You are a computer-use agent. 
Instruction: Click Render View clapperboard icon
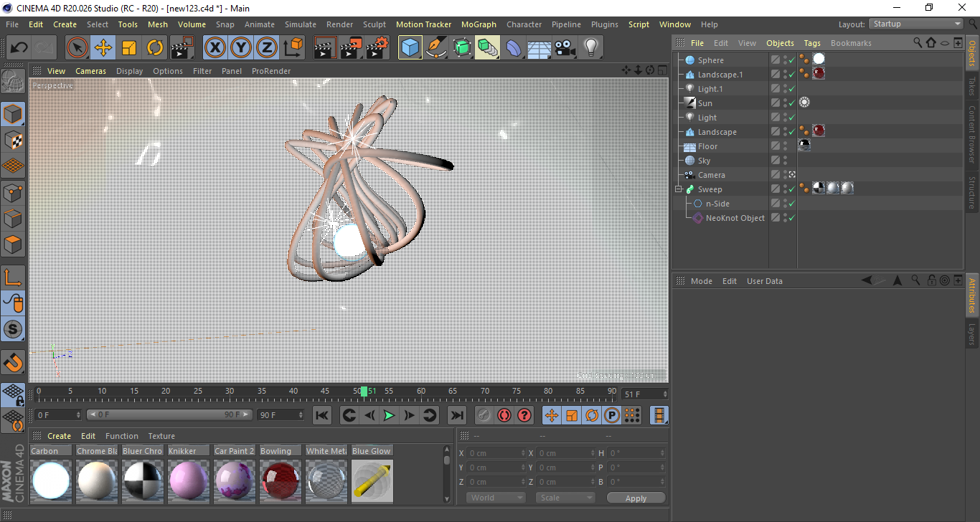[x=325, y=48]
